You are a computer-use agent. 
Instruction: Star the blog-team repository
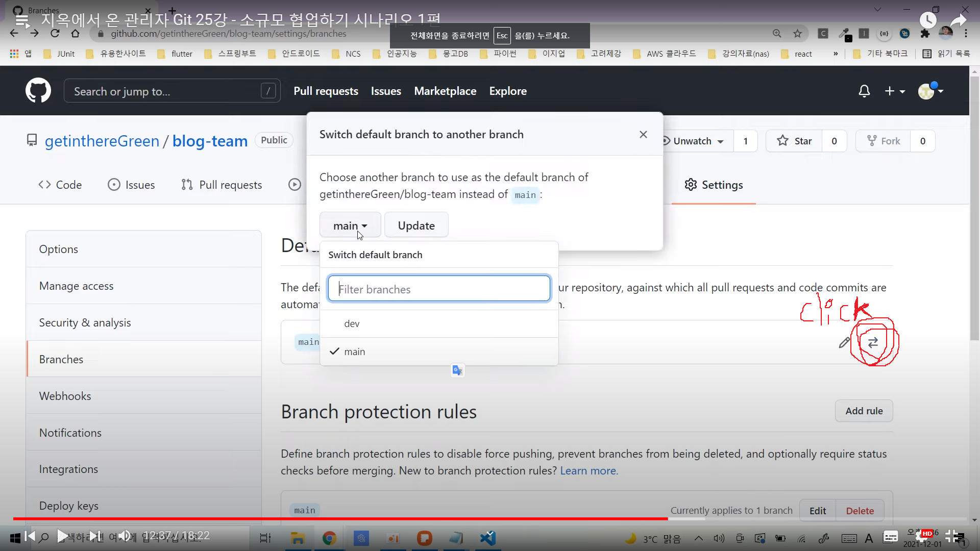pos(794,141)
